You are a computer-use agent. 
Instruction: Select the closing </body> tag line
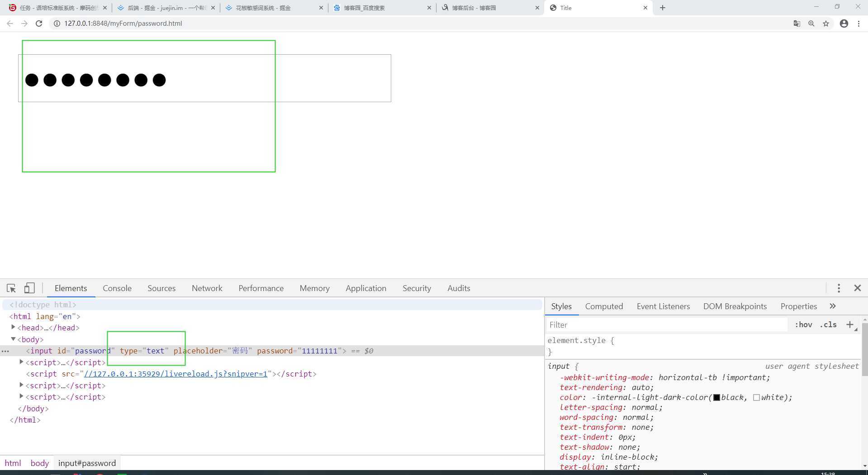pos(33,408)
